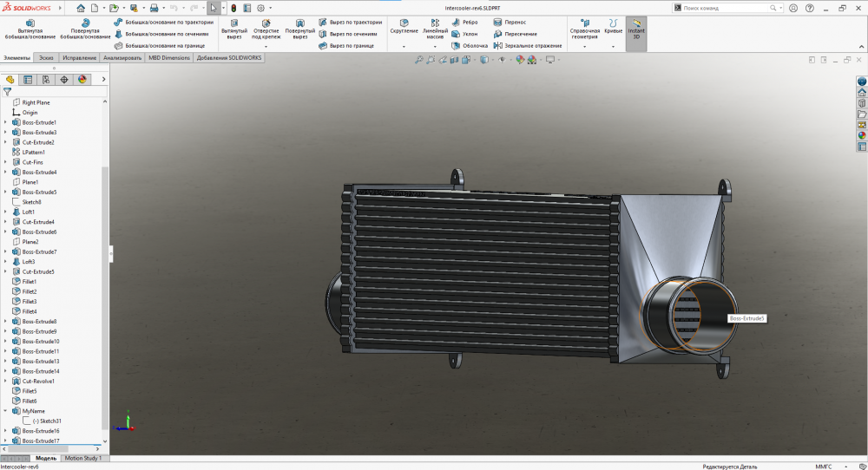
Task: Switch to Motion Study 1 tab
Action: tap(83, 458)
